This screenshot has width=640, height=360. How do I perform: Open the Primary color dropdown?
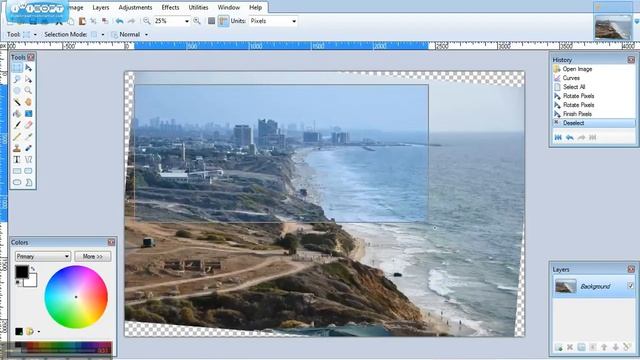click(43, 256)
